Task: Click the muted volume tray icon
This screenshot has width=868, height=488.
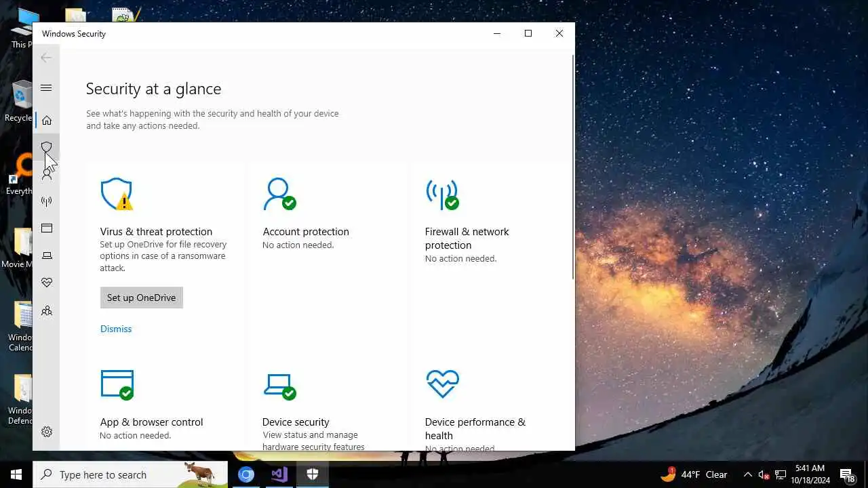Action: pyautogui.click(x=764, y=475)
